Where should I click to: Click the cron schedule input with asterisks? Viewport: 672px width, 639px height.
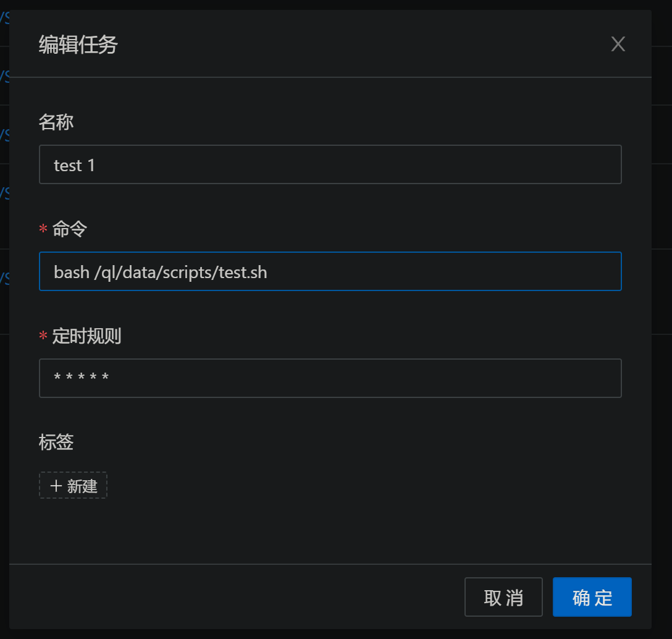[x=330, y=378]
